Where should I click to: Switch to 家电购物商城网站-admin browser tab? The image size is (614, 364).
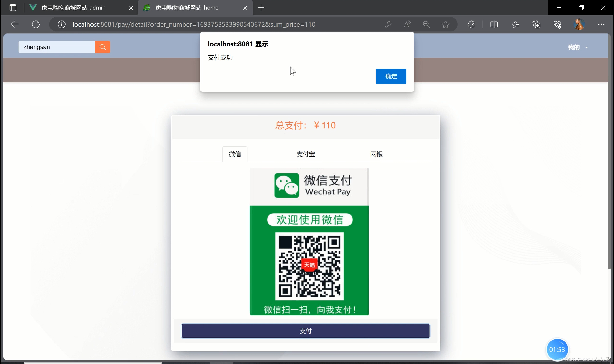[x=74, y=8]
